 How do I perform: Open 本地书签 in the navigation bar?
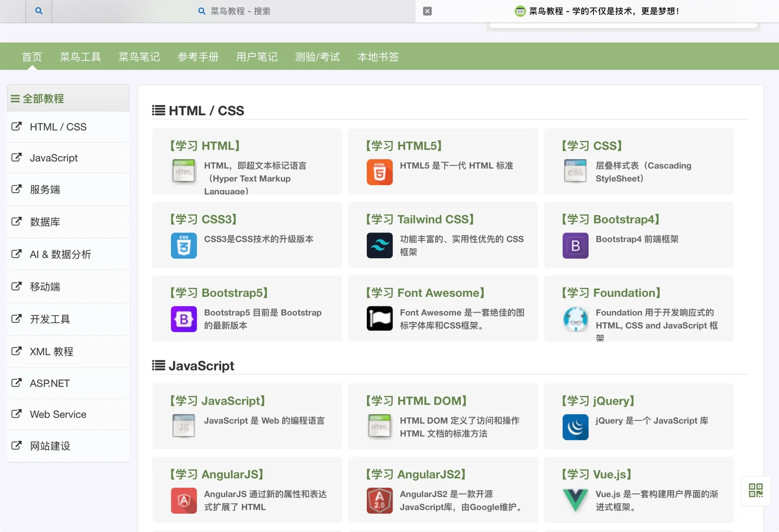click(378, 57)
